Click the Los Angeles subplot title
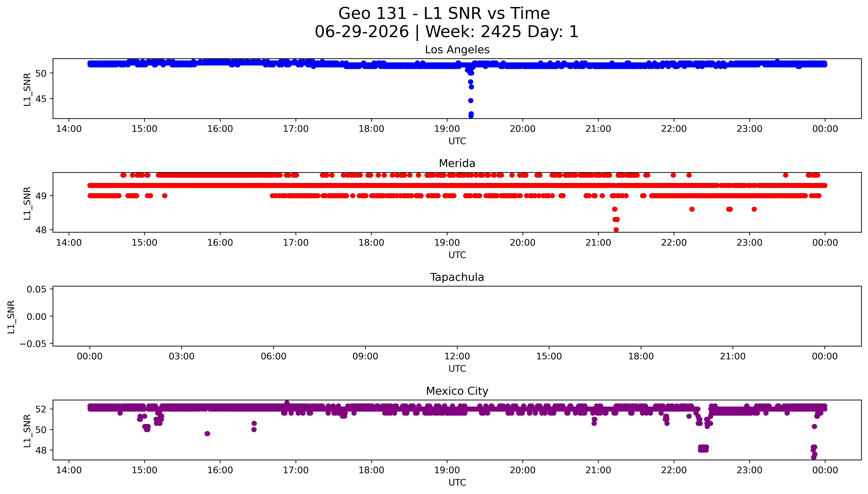 tap(457, 50)
